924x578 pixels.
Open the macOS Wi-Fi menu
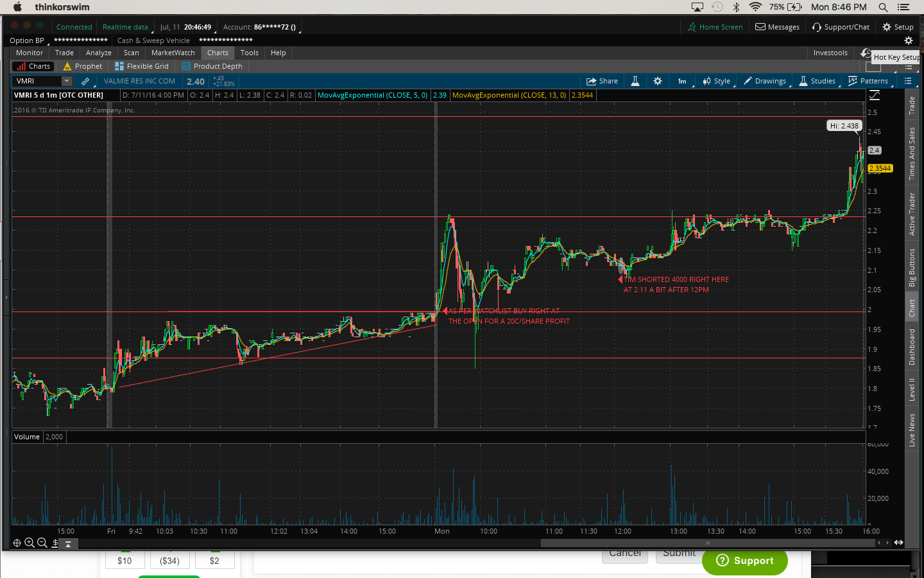(756, 7)
